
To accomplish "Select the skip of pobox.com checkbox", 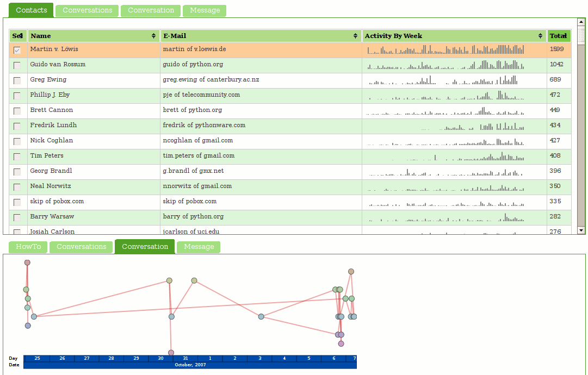I will (x=17, y=202).
